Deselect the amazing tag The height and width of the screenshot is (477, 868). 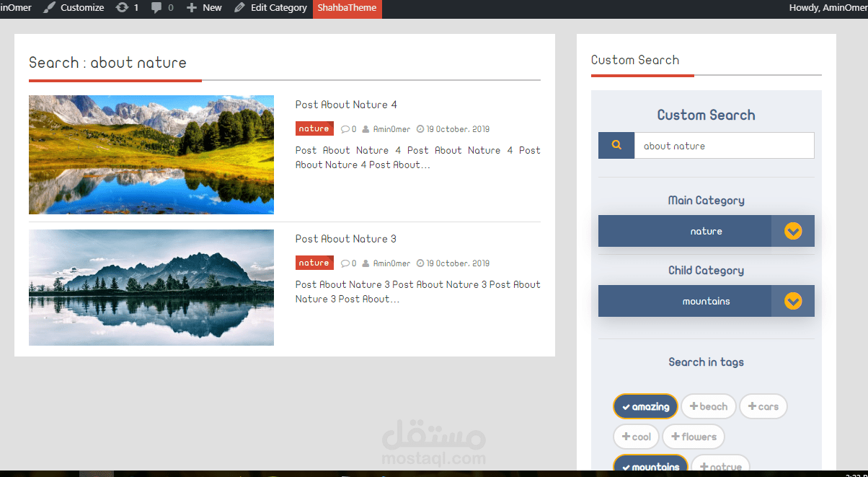point(645,406)
